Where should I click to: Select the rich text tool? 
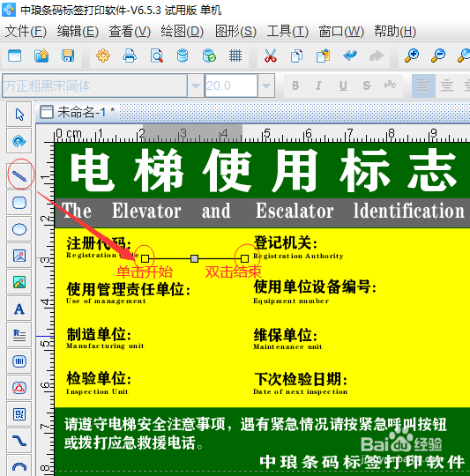click(x=19, y=335)
